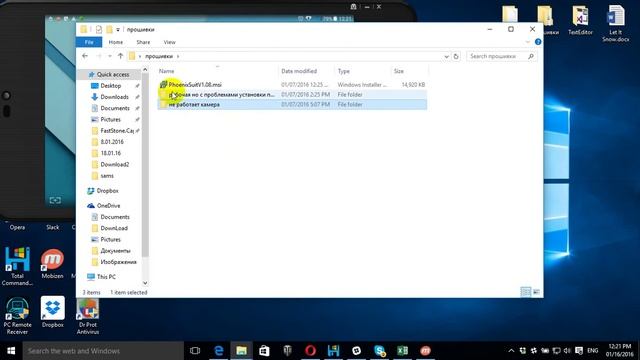The image size is (640, 360).
Task: Open the Home ribbon tab
Action: pos(116,42)
